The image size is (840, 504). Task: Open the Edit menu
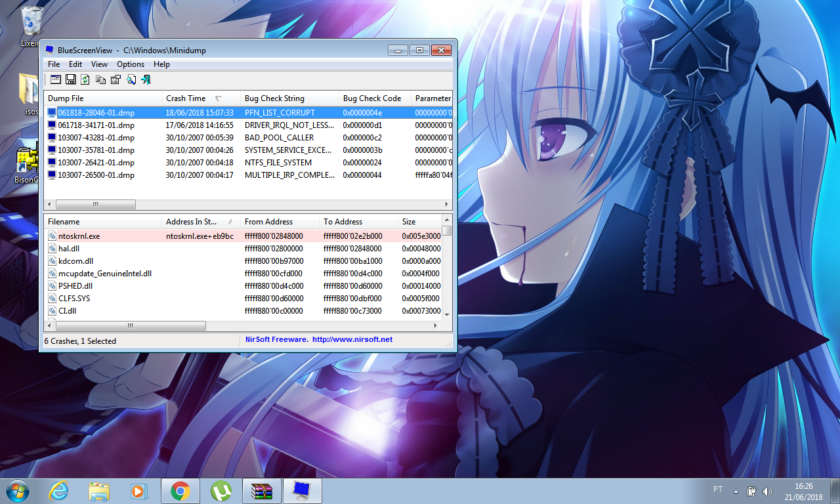pyautogui.click(x=75, y=64)
